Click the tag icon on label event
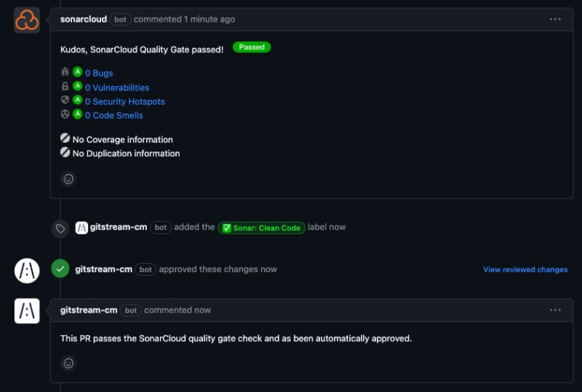The image size is (582, 392). tap(60, 228)
